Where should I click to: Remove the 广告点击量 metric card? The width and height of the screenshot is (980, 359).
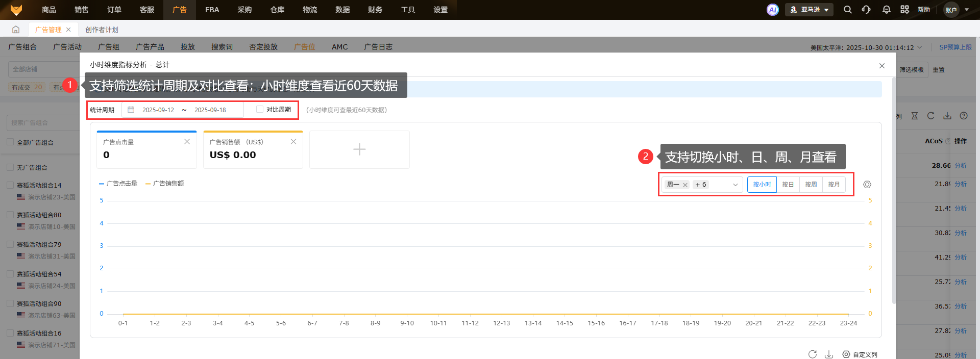(187, 142)
